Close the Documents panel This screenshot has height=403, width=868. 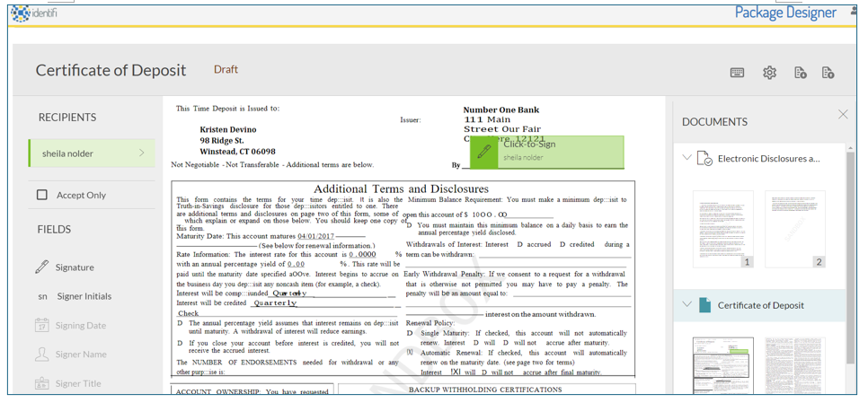tap(843, 114)
